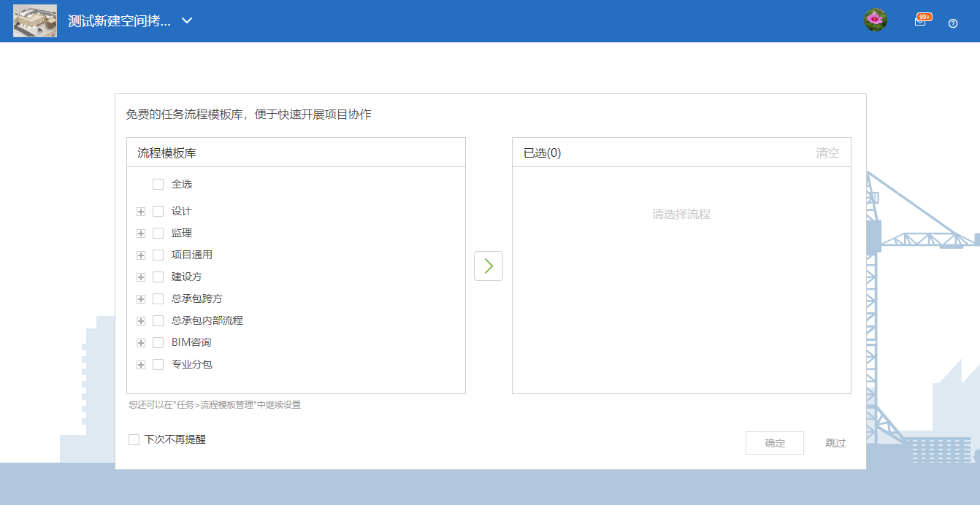
Task: Click the move-right arrow transfer button
Action: pos(488,266)
